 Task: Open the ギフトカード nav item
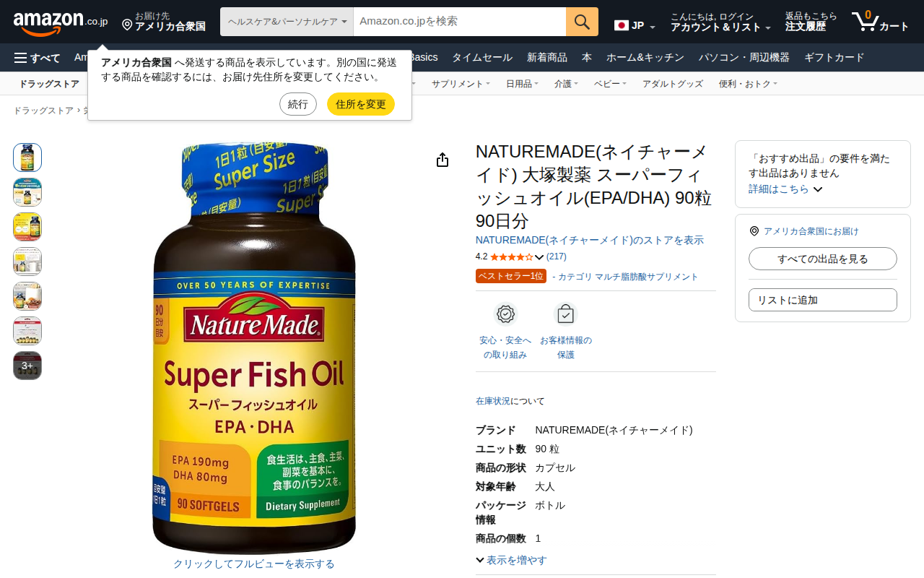834,58
